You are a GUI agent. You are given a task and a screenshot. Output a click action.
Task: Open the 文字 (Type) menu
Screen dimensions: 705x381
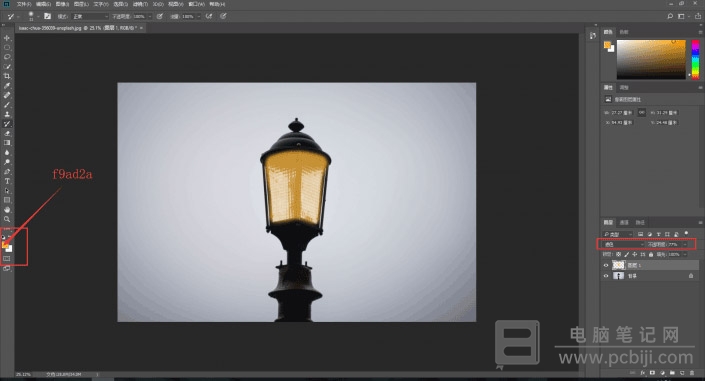(101, 4)
